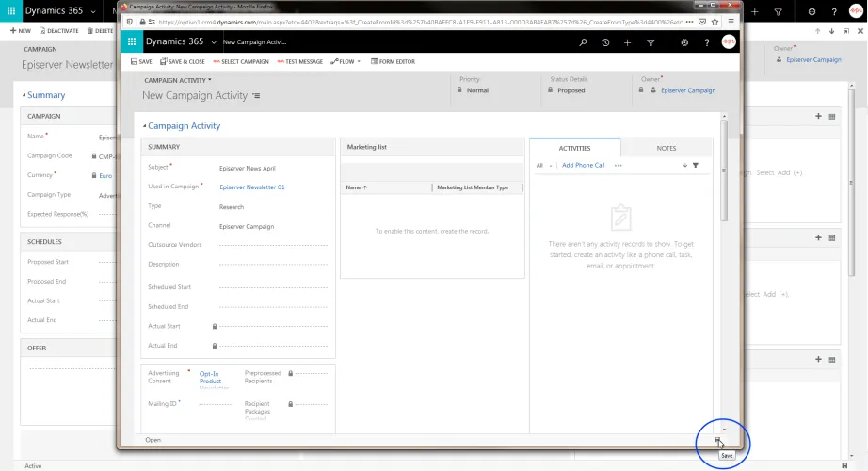This screenshot has height=471, width=868.
Task: Click the Subject field value
Action: pos(247,168)
